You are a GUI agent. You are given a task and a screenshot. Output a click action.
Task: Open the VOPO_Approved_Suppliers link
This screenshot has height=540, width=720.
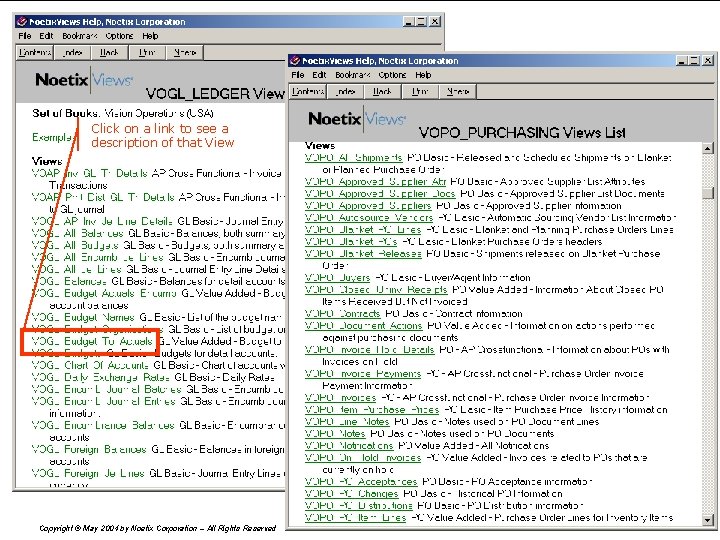coord(368,206)
